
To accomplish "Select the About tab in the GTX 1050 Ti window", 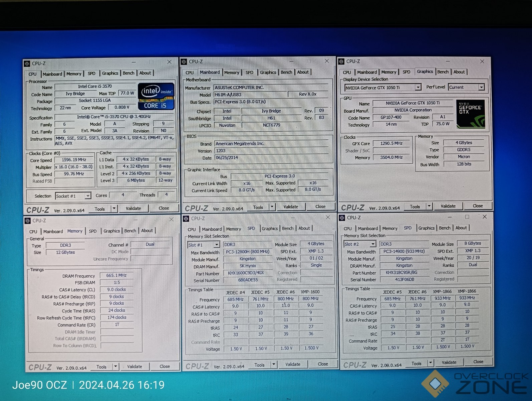I will tap(459, 72).
